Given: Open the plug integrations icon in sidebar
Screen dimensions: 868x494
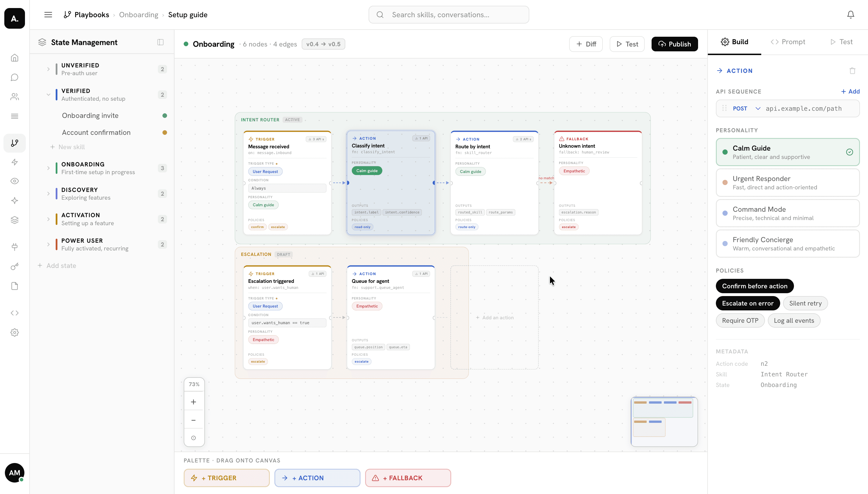Looking at the screenshot, I should pos(15,247).
